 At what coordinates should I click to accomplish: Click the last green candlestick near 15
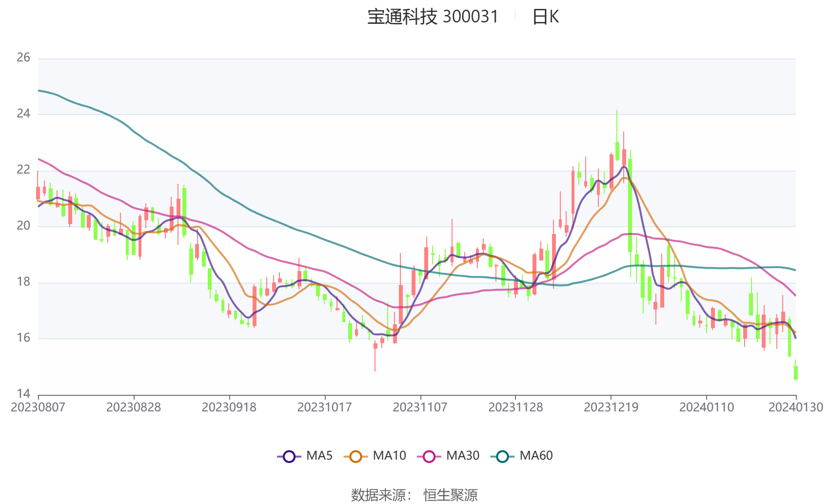[x=796, y=372]
